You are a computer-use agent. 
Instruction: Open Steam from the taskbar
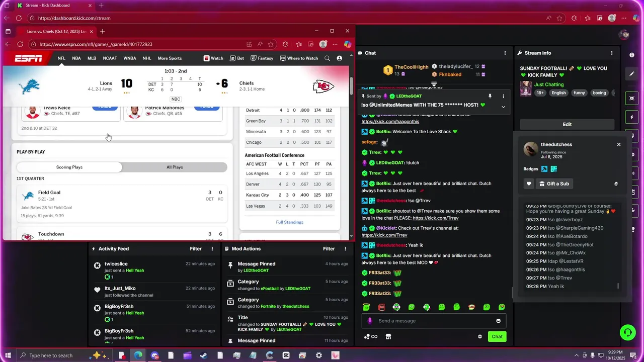point(203,355)
